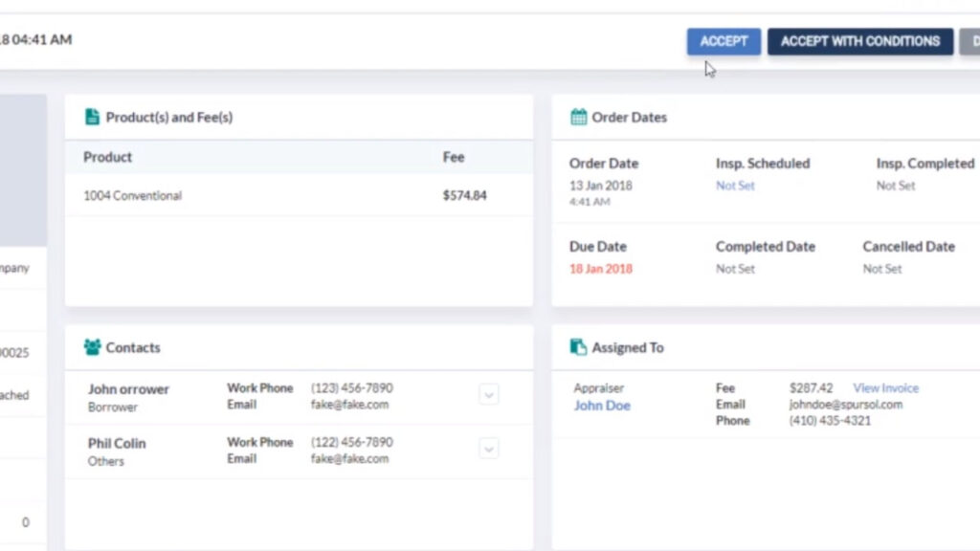Open appraiser John Doe link

602,406
